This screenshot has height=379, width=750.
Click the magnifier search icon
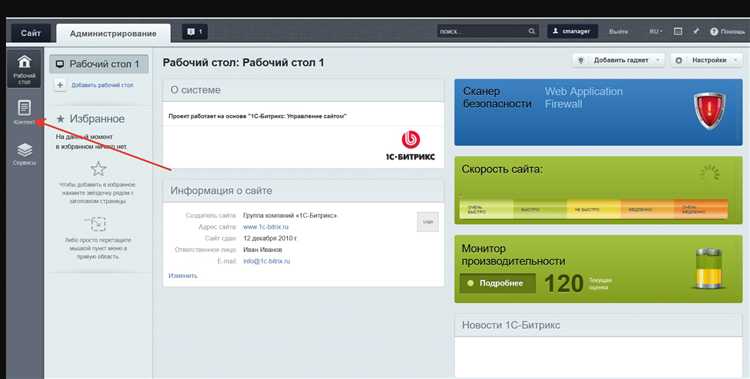point(532,32)
